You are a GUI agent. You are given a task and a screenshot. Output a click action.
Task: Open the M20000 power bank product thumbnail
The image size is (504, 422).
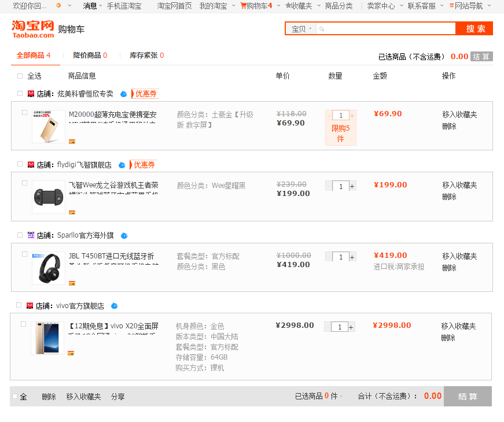click(48, 127)
